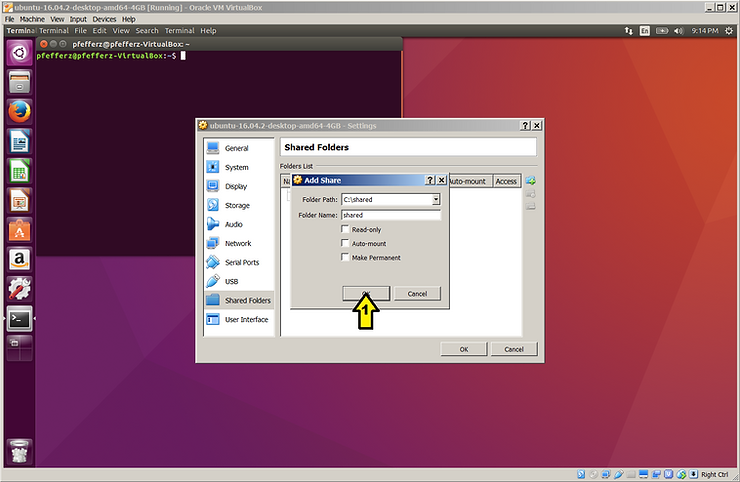Tick the Make Permanent checkbox

click(345, 258)
